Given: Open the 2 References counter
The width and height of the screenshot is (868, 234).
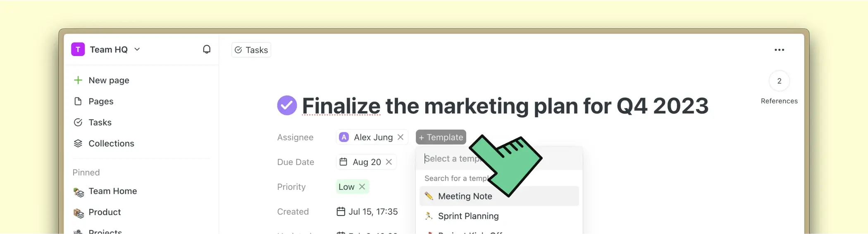Looking at the screenshot, I should 779,81.
